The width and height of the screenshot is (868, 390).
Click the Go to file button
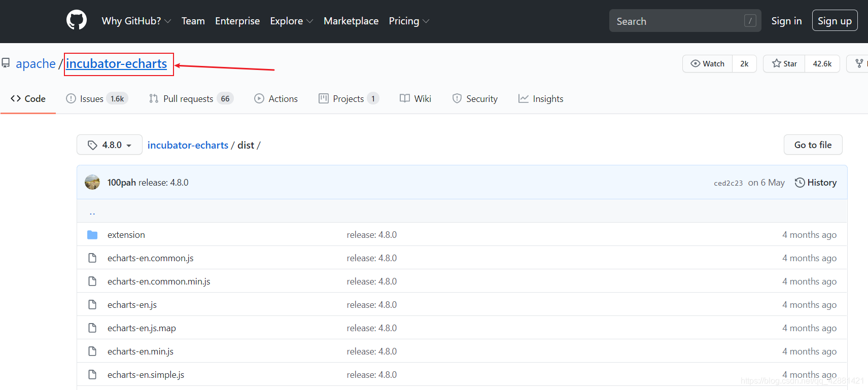pyautogui.click(x=813, y=145)
